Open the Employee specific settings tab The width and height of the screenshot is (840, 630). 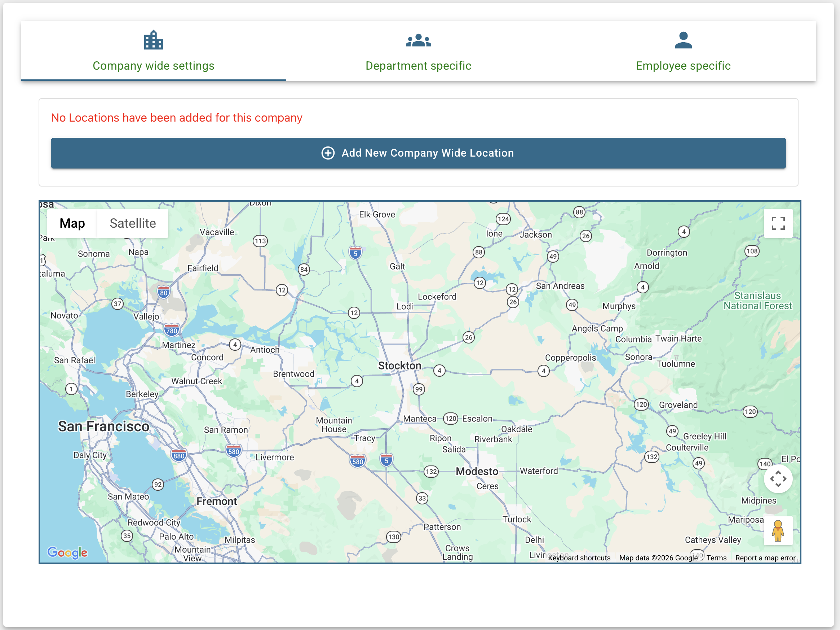(x=683, y=65)
